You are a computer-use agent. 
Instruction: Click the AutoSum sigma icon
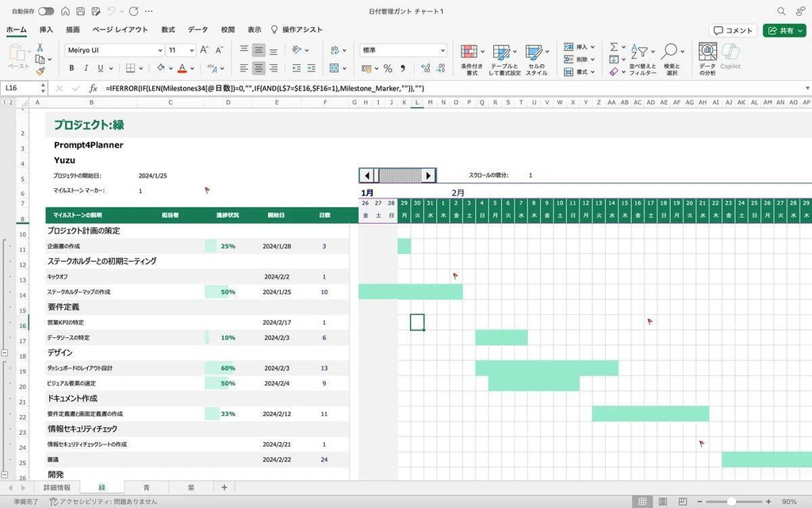coord(614,47)
